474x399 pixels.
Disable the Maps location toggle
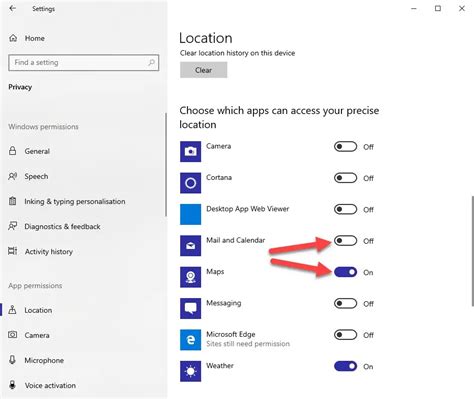coord(345,272)
